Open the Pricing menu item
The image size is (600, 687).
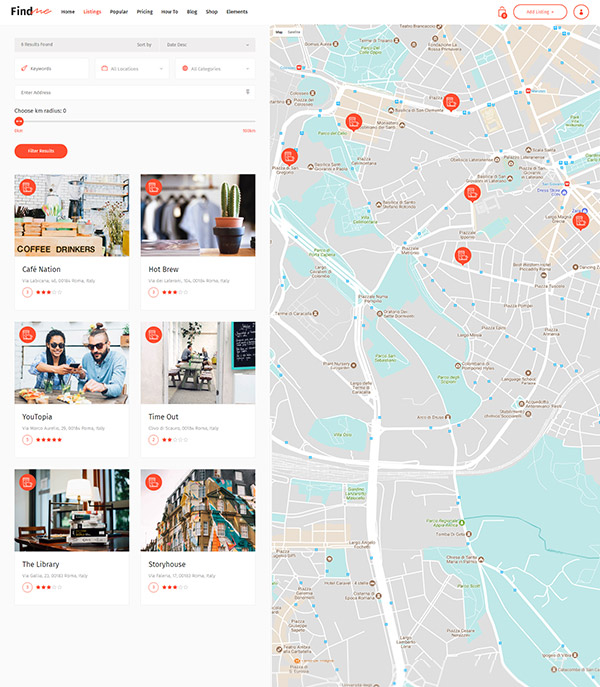pos(145,12)
